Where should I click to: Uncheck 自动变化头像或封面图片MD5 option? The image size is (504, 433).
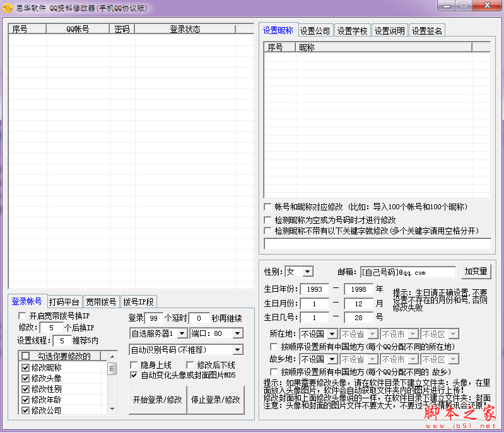coord(134,375)
